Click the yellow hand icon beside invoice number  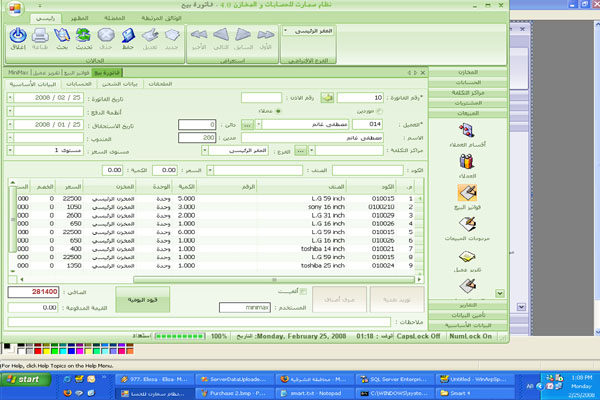coord(327,98)
